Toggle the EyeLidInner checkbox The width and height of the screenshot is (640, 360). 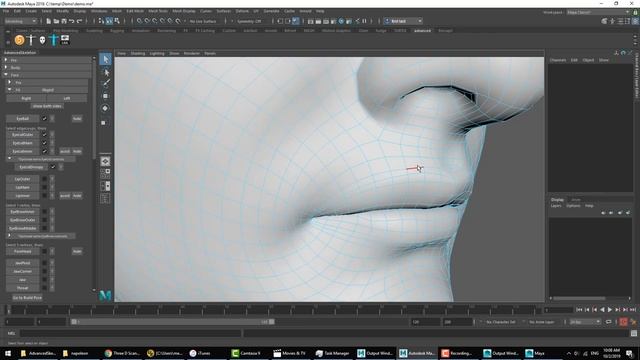coord(44,151)
